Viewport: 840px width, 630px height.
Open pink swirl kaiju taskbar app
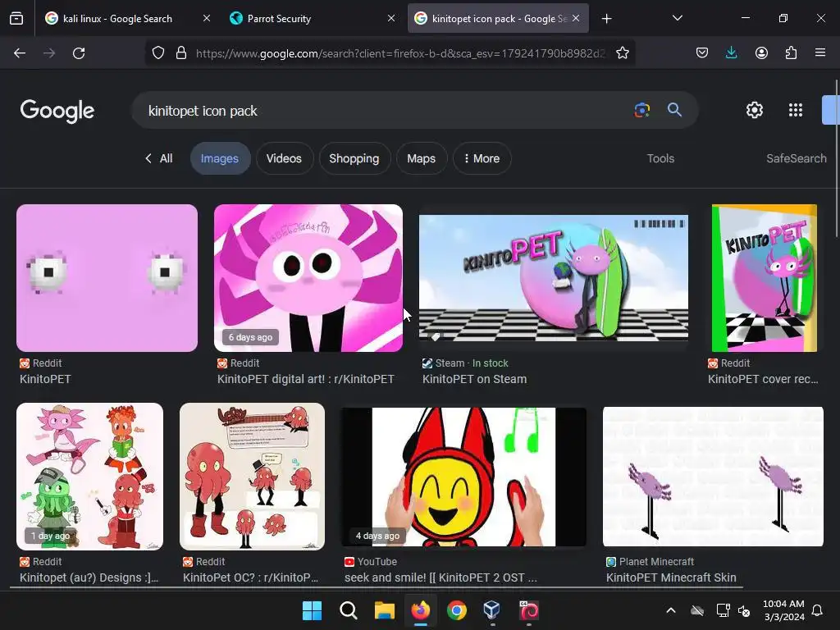tap(528, 610)
